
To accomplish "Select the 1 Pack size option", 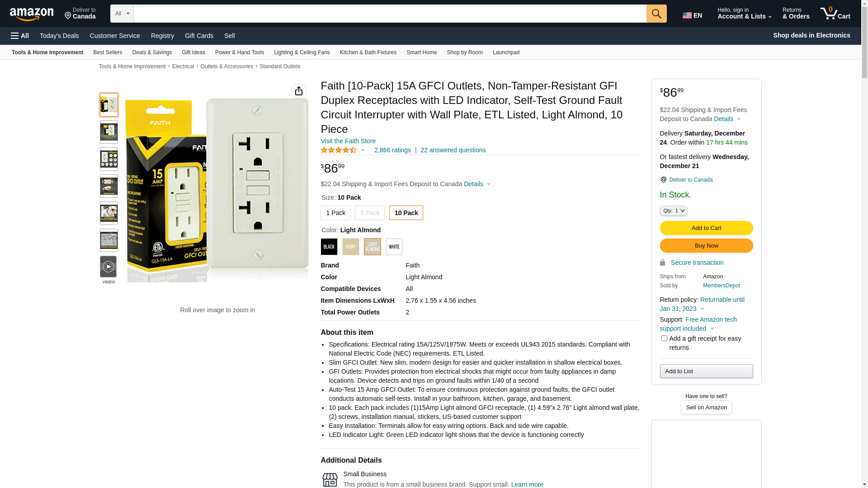I will click(x=335, y=213).
